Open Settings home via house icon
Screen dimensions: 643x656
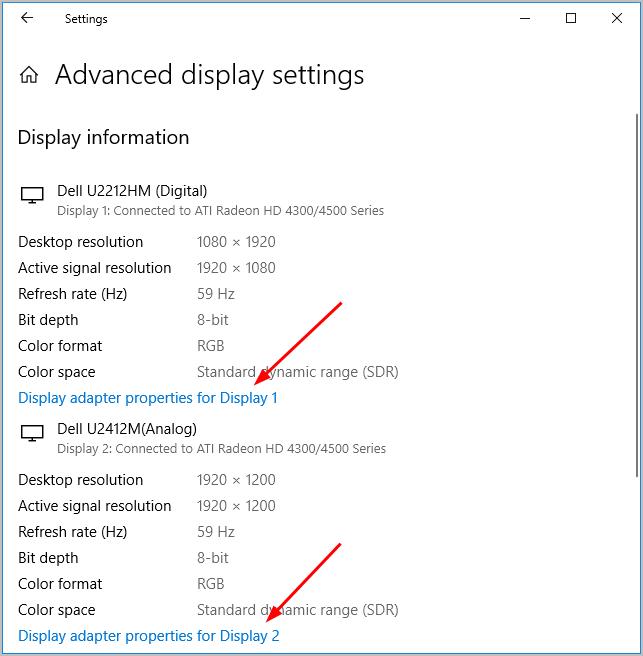[x=30, y=75]
